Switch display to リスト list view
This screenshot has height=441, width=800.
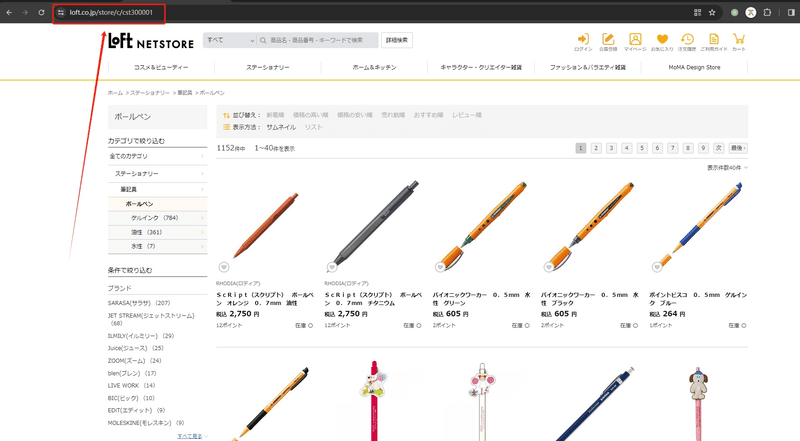click(313, 127)
